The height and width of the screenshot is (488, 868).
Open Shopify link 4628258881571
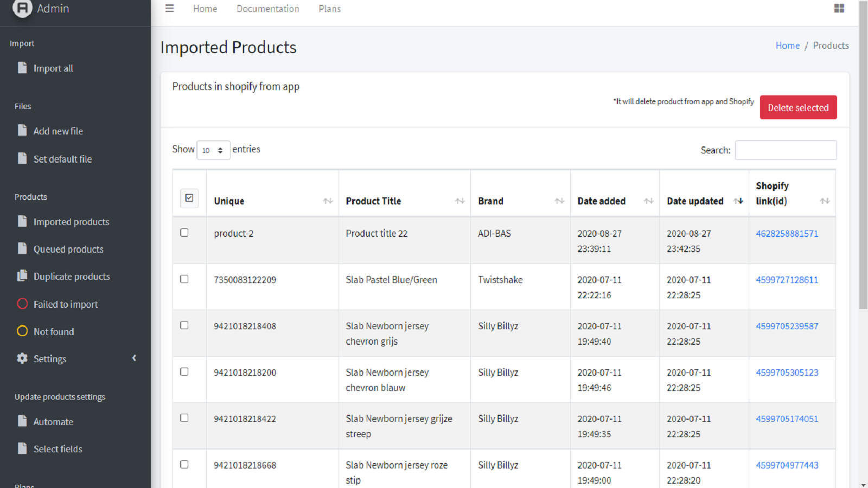coord(787,233)
